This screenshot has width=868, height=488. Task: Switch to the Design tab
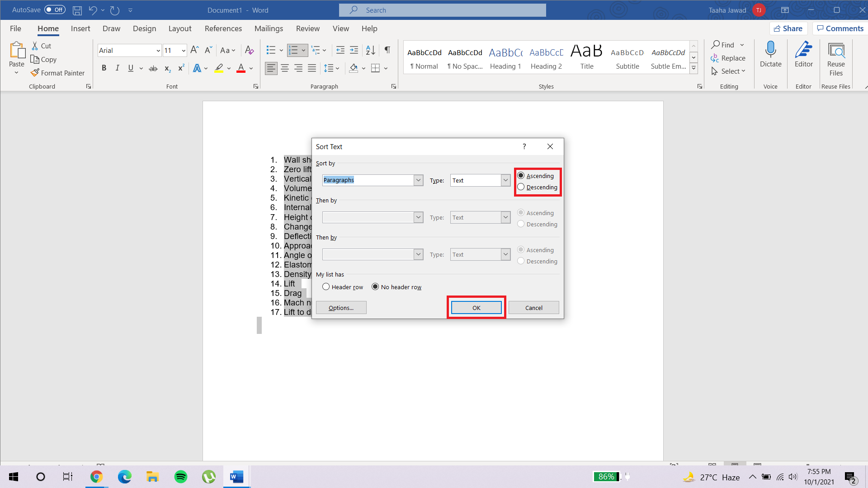click(x=144, y=28)
